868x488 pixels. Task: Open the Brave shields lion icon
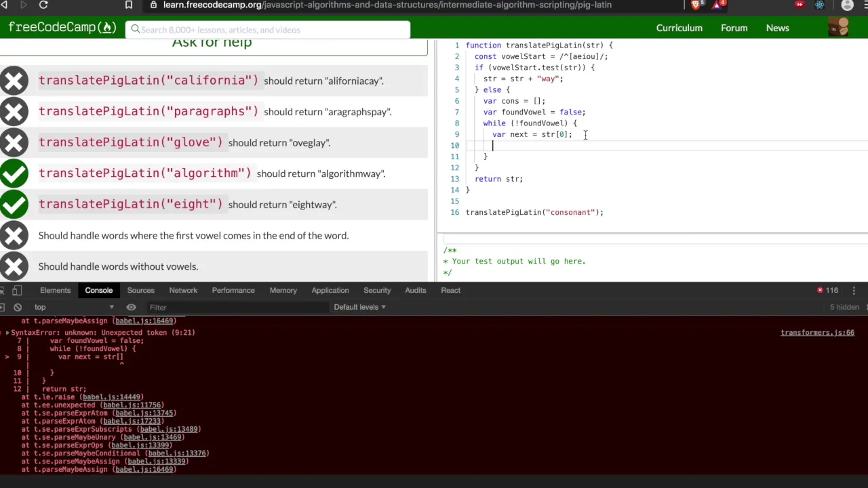696,5
